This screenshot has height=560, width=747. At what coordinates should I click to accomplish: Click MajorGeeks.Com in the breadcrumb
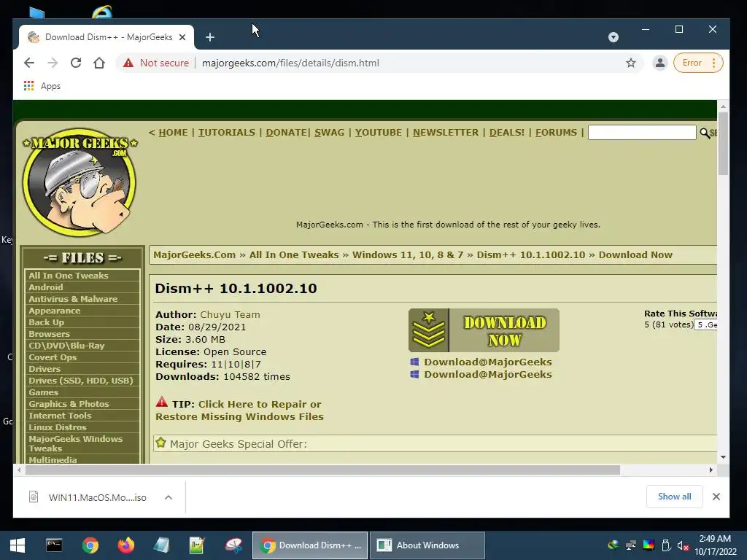coord(194,254)
